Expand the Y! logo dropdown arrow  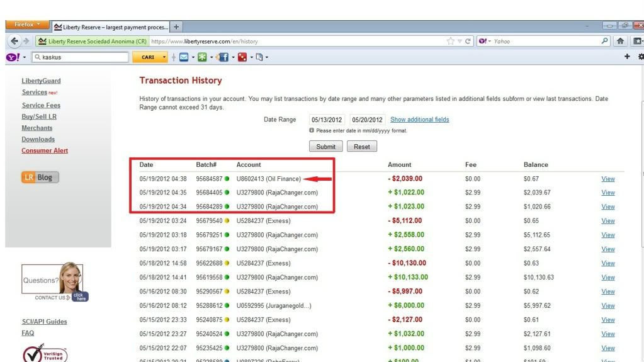24,57
